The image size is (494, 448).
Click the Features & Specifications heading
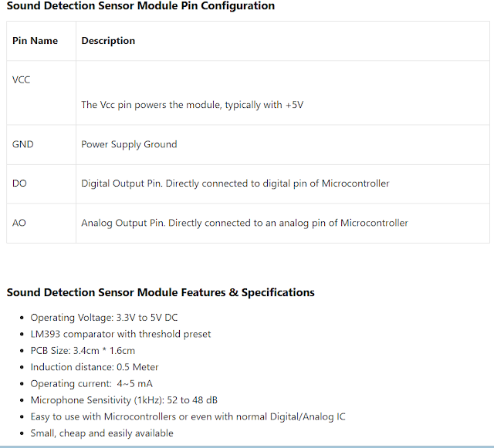(161, 292)
